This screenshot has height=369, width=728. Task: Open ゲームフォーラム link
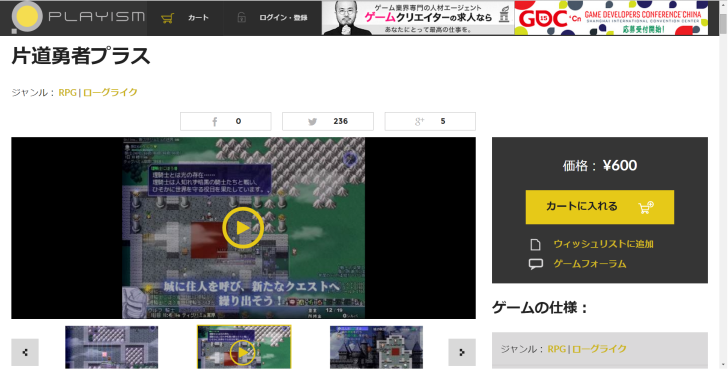coord(590,264)
